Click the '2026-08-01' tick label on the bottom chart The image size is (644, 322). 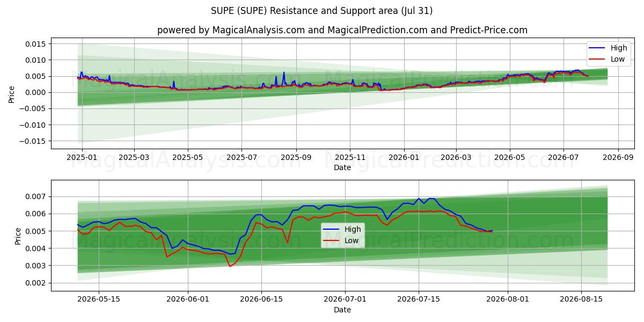point(507,299)
